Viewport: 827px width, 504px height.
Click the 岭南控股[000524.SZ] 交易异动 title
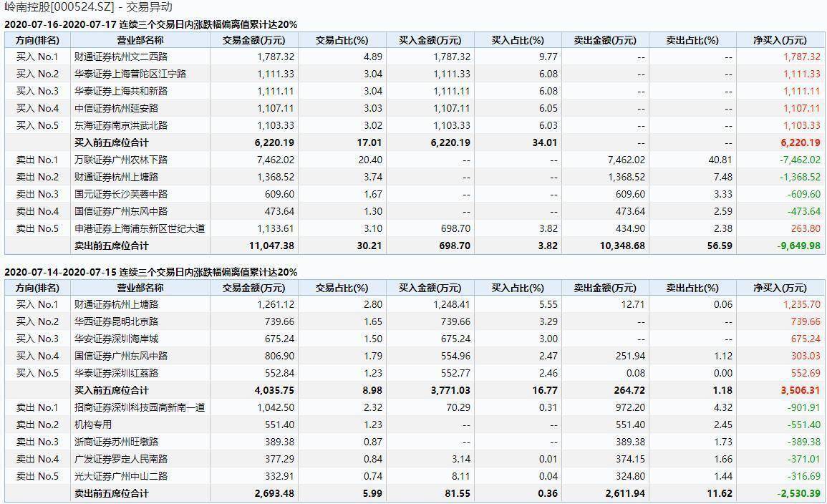point(88,7)
